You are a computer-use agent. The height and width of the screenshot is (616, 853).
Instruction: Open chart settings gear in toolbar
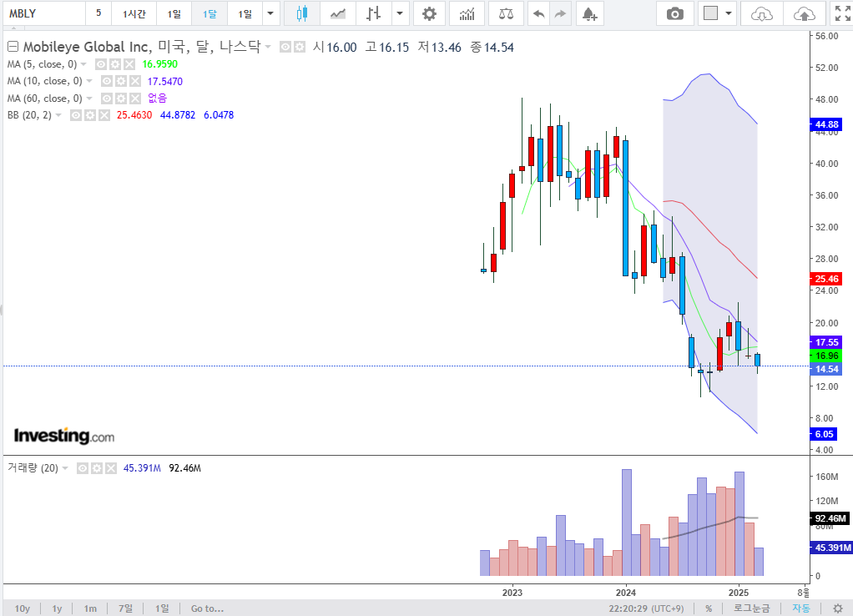point(429,13)
